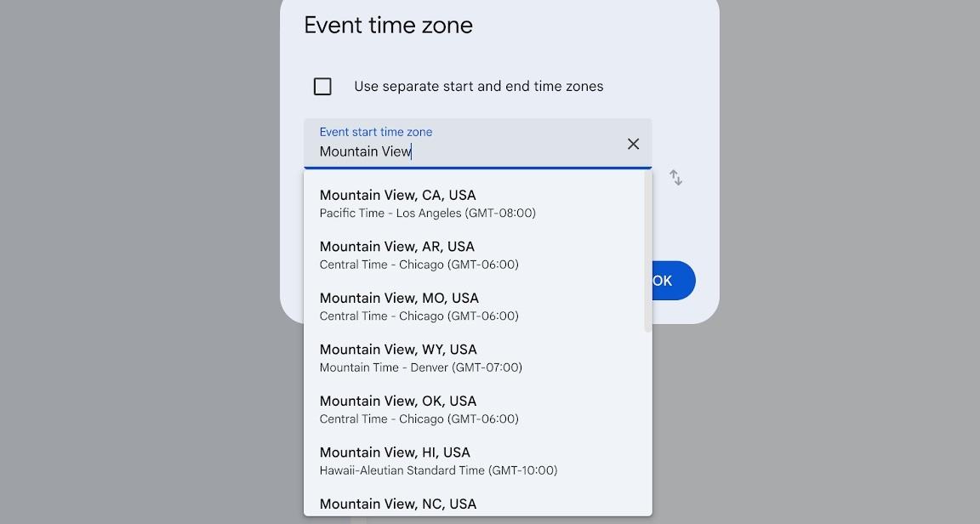Viewport: 980px width, 524px height.
Task: Choose Mountain View, AR, USA suggestion
Action: click(x=397, y=247)
